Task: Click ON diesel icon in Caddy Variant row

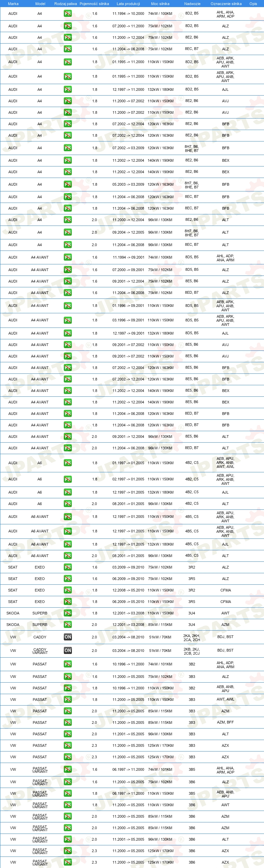Action: (x=68, y=651)
